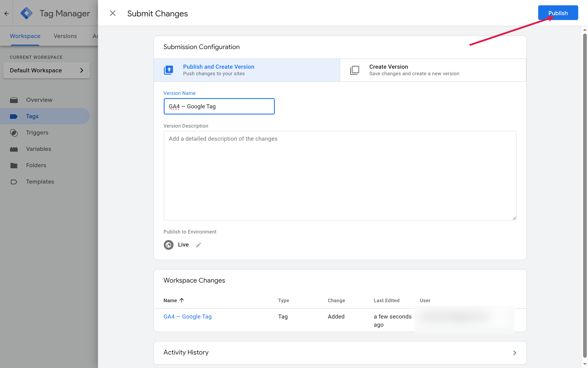Click the back arrow icon
Viewport: 588px width, 368px height.
7,13
